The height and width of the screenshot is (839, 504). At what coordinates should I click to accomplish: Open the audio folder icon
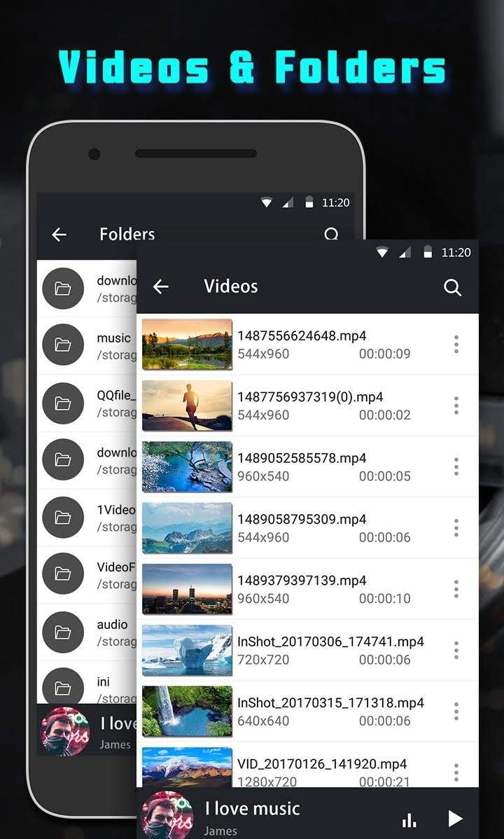63,632
